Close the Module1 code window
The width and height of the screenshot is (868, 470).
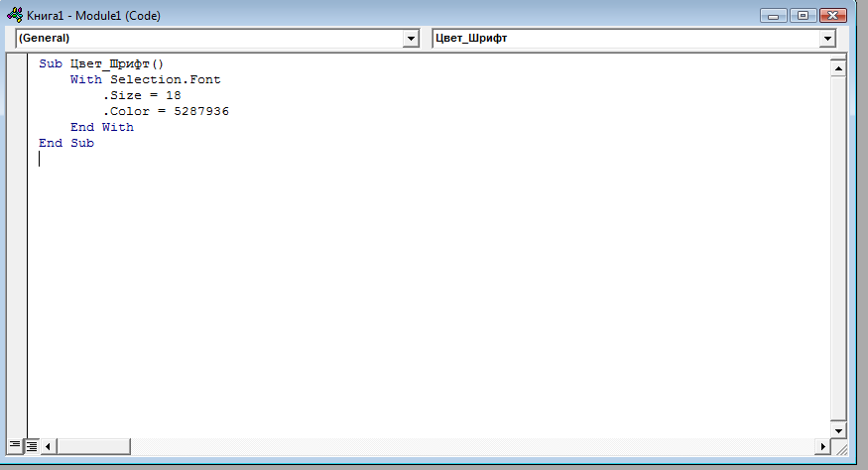point(832,16)
